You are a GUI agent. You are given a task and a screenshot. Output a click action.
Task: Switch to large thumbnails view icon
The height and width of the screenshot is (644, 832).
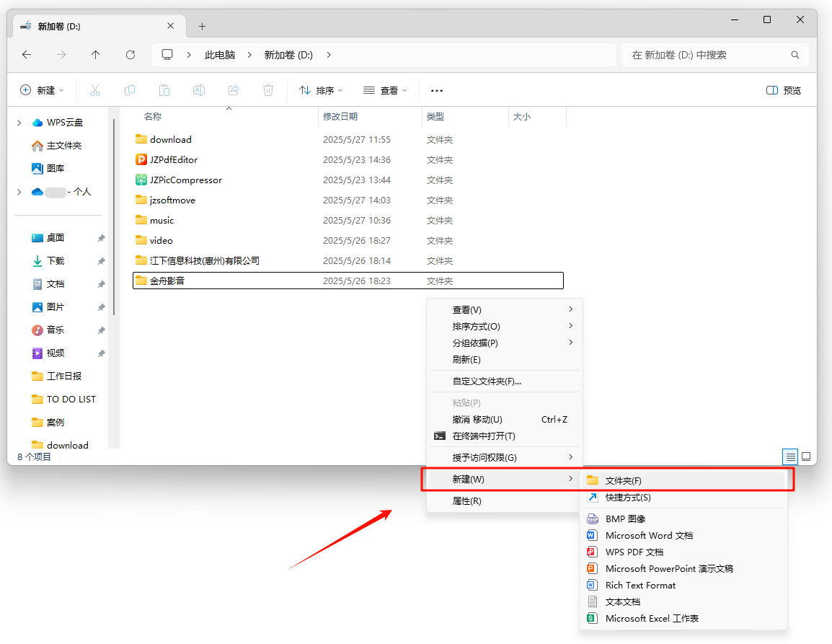coord(806,456)
